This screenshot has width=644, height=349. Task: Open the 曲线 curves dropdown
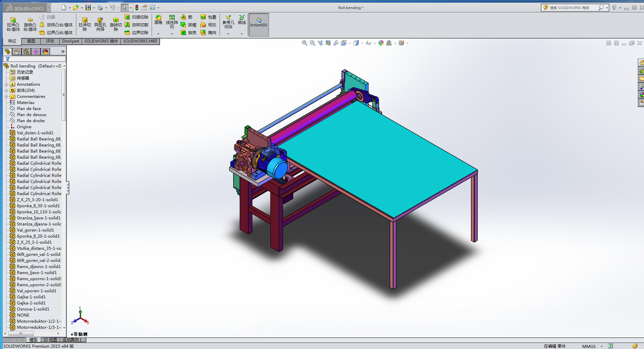click(242, 34)
